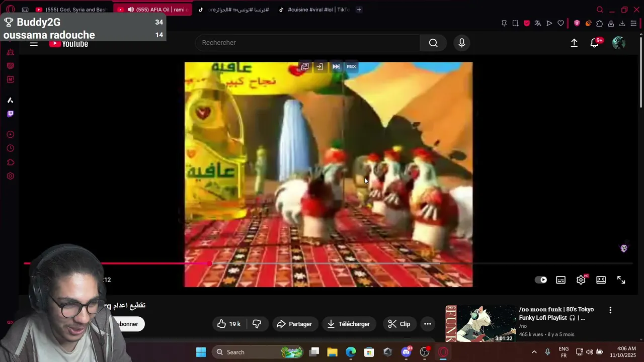Click the YouTube search magnifier button

point(433,43)
